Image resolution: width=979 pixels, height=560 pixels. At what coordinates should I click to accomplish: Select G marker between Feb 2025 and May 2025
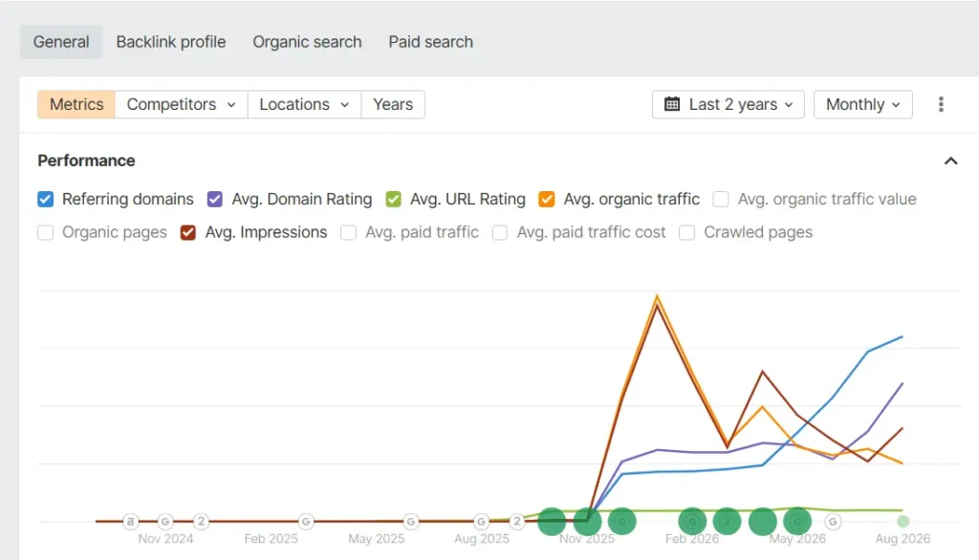pyautogui.click(x=305, y=521)
